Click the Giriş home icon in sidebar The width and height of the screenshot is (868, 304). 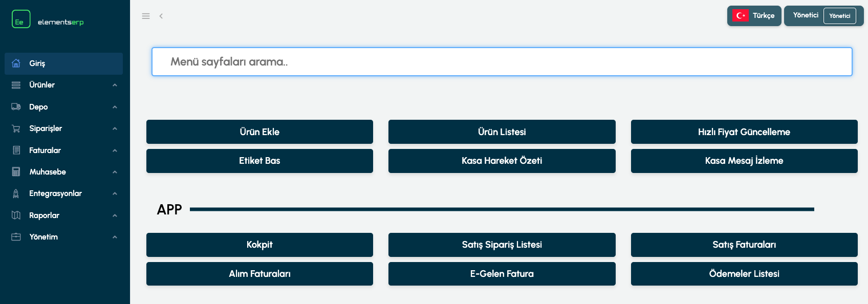[16, 63]
